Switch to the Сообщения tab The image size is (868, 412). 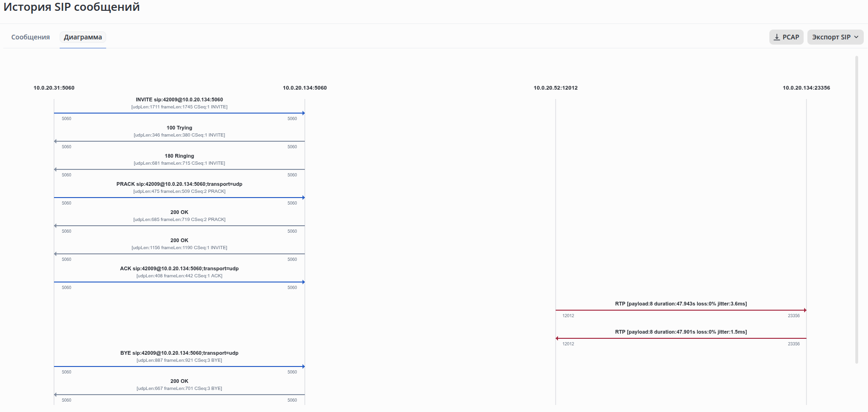coord(31,37)
